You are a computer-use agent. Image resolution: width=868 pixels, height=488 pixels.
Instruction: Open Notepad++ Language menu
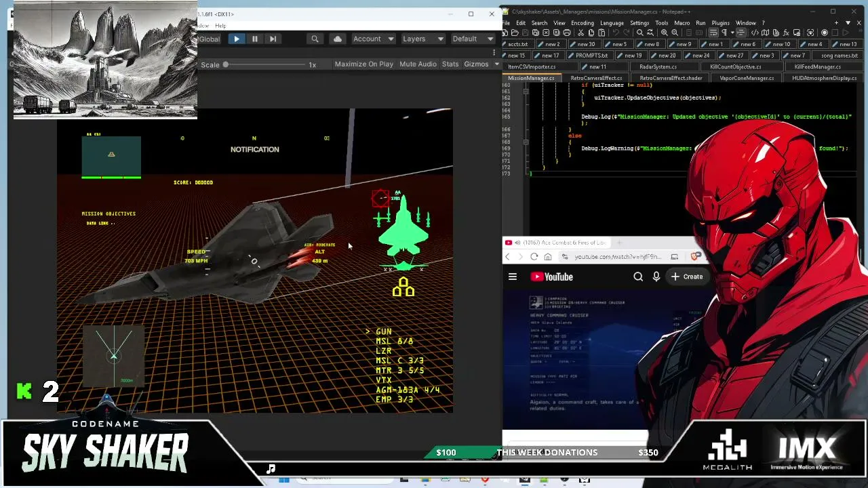(x=612, y=23)
